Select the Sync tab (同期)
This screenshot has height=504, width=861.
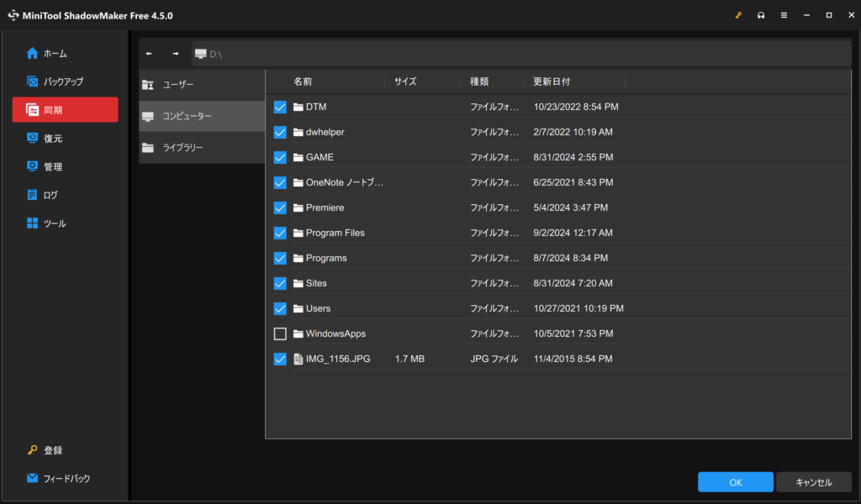pos(66,110)
